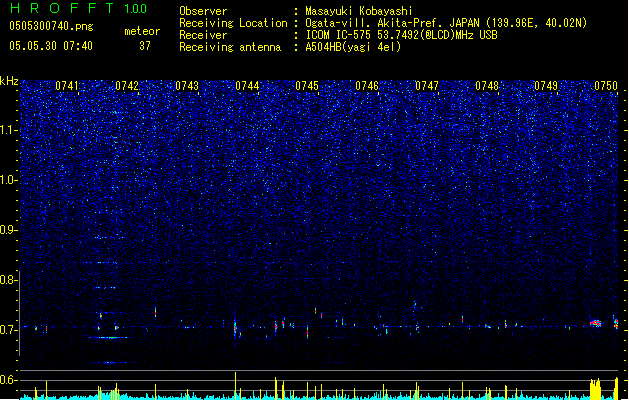
Task: Click the 0.9 frequency axis label
Action: (8, 230)
